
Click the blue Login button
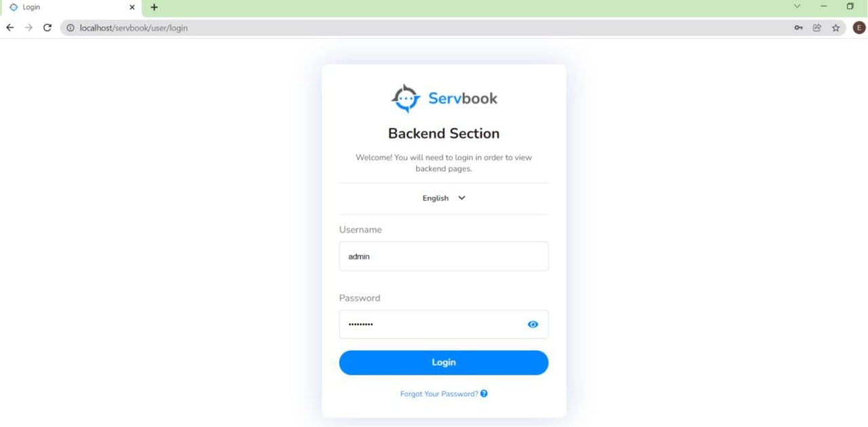click(x=443, y=363)
